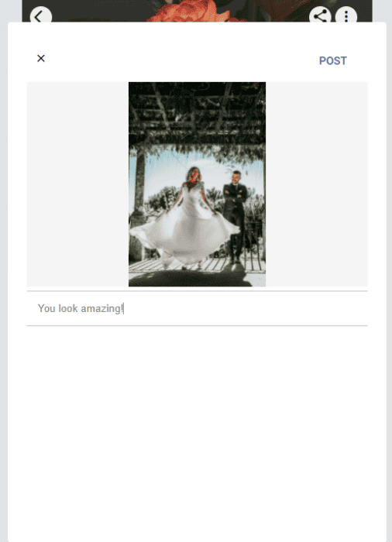This screenshot has height=542, width=392.
Task: Click the blank area below the comment field
Action: pos(197,432)
